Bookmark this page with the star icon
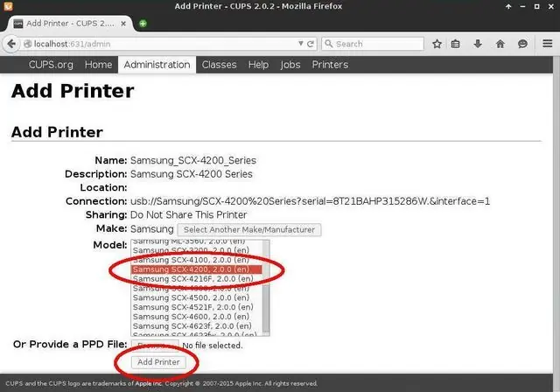Viewport: 560px width, 392px height. [x=437, y=44]
